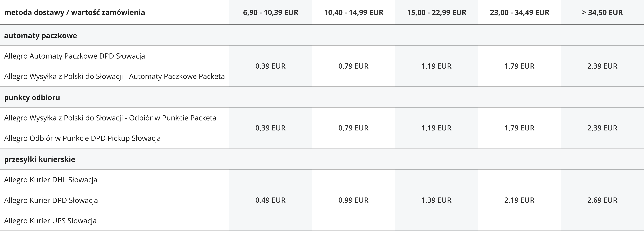Select the Automaty Paczkowe Packeta delivery row
The width and height of the screenshot is (644, 231).
[x=115, y=76]
